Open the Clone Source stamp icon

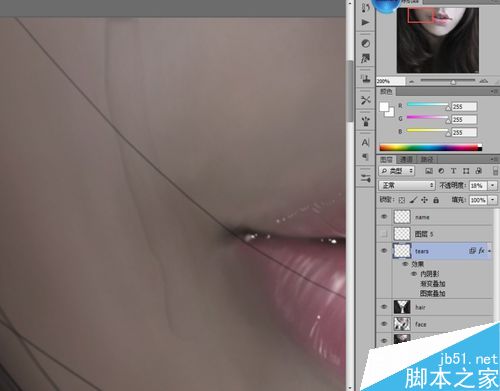point(366,79)
